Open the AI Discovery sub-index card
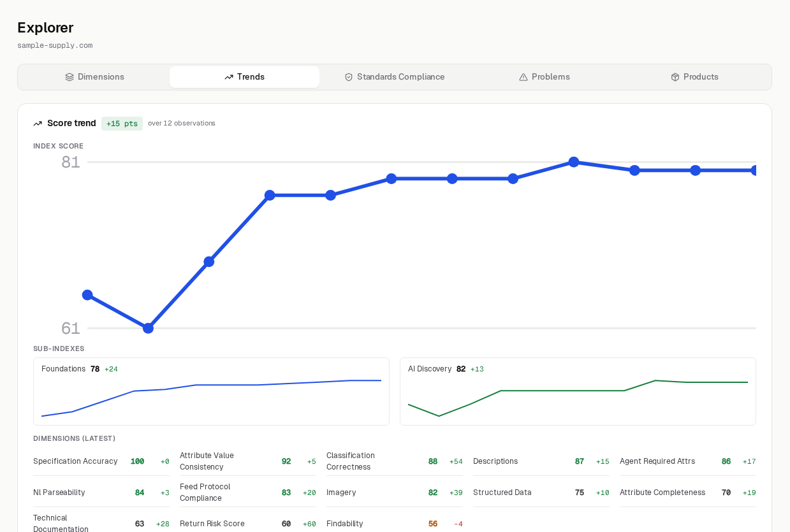 578,391
